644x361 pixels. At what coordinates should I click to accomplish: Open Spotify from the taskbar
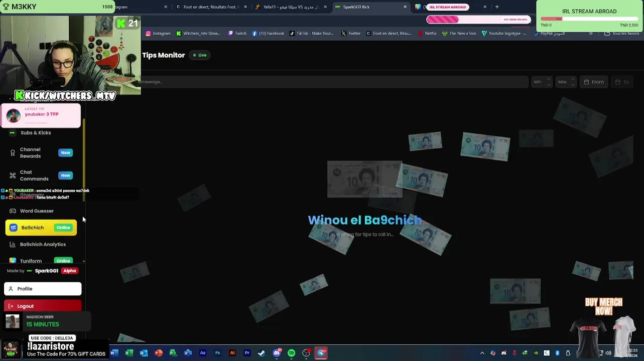click(x=291, y=353)
